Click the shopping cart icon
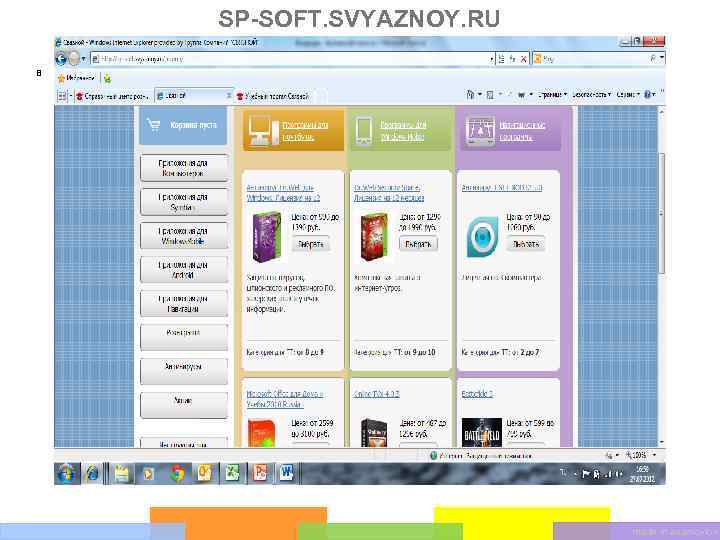The image size is (720, 540). point(153,124)
